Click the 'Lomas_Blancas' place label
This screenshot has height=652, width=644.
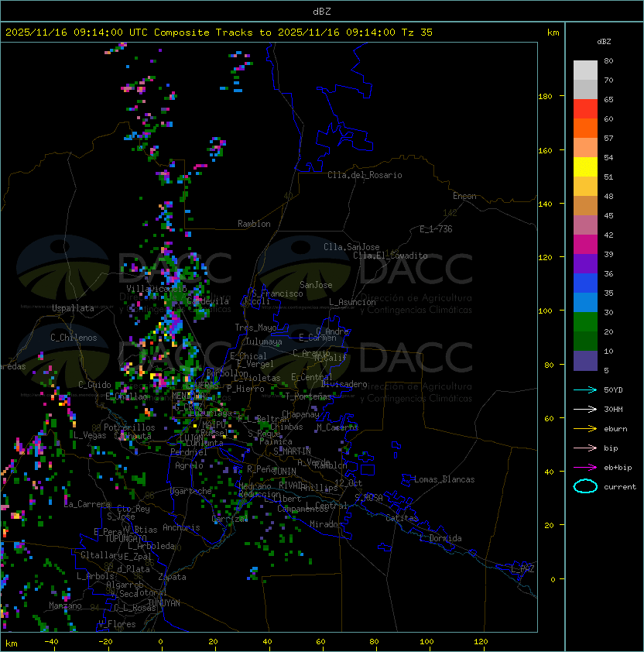point(444,480)
